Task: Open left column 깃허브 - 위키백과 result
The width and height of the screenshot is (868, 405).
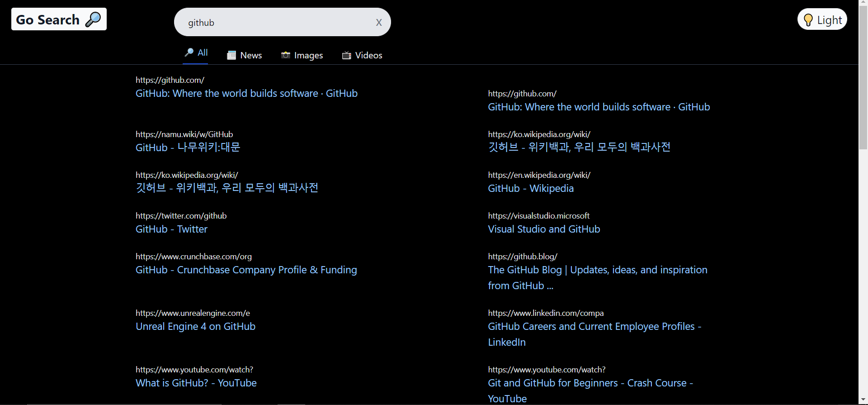Action: tap(227, 188)
